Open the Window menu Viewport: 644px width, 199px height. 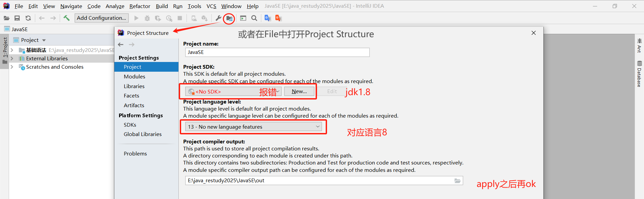(231, 6)
